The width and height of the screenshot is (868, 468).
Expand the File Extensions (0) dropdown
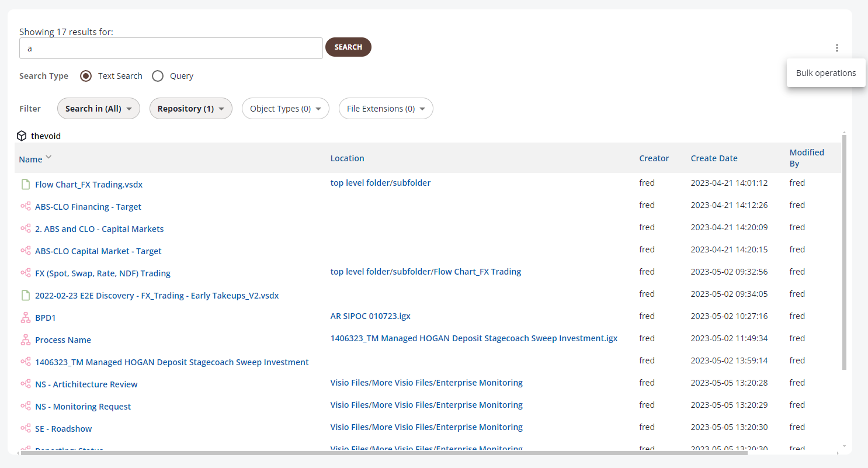click(x=386, y=109)
